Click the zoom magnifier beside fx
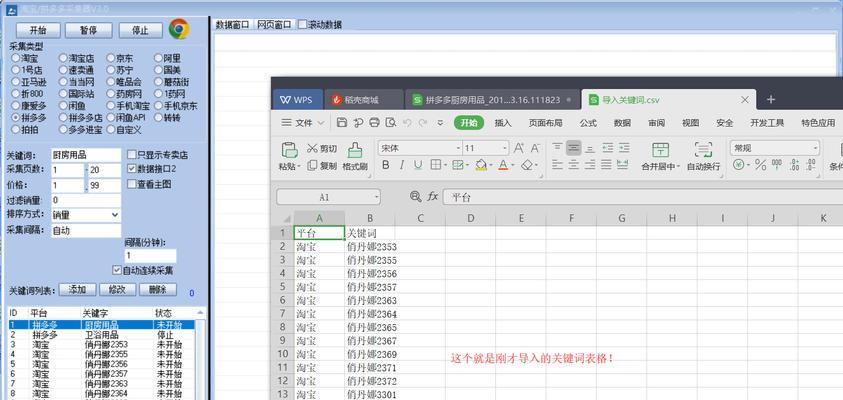The width and height of the screenshot is (843, 400). click(415, 197)
